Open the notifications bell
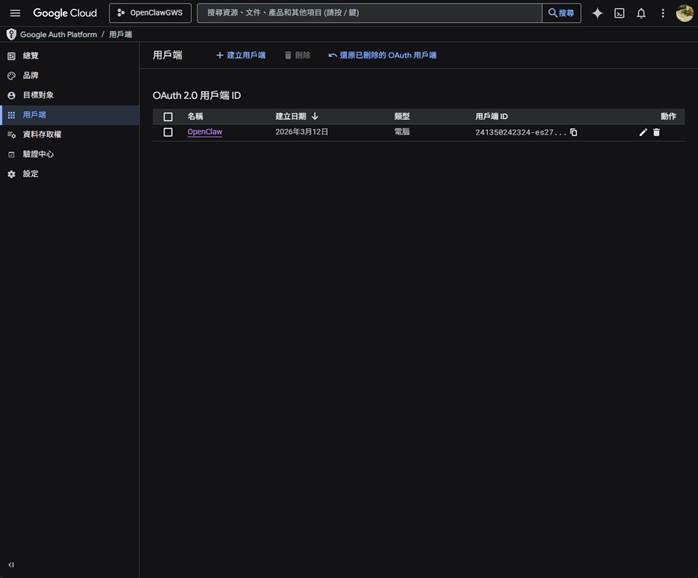Screen dimensions: 698x578 point(641,13)
